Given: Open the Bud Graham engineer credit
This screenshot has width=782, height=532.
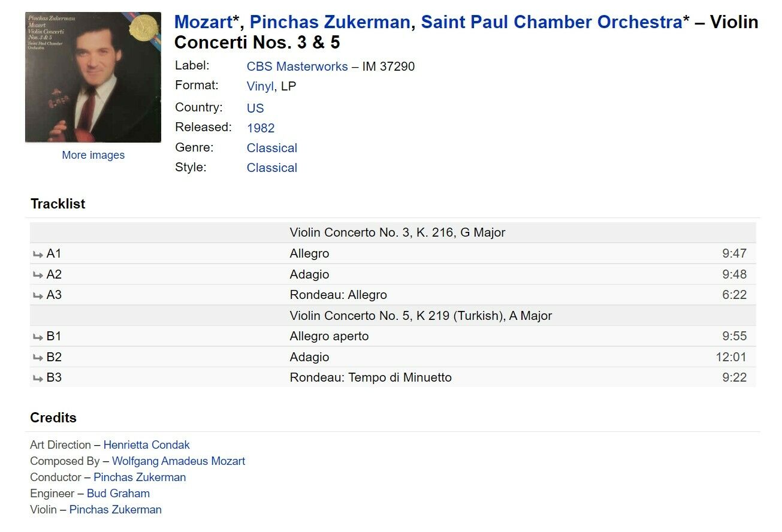Looking at the screenshot, I should (x=118, y=494).
